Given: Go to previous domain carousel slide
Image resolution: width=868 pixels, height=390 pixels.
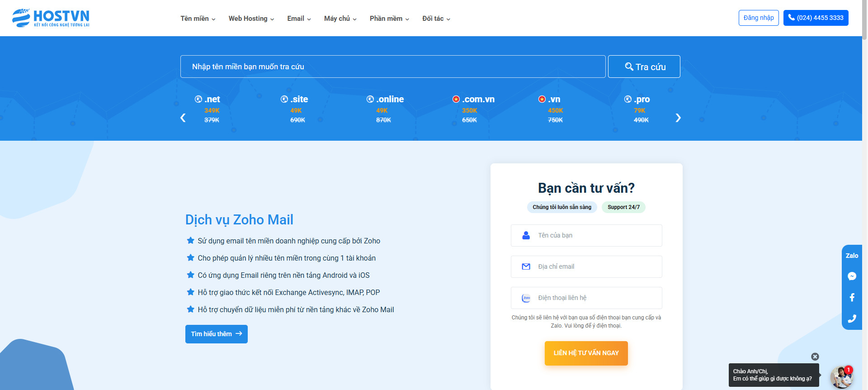Looking at the screenshot, I should coord(183,118).
